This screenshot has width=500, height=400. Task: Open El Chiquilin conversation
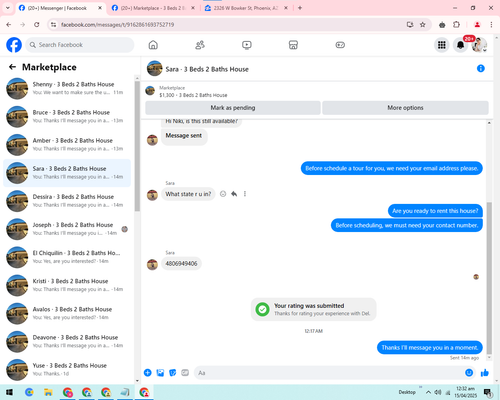67,257
